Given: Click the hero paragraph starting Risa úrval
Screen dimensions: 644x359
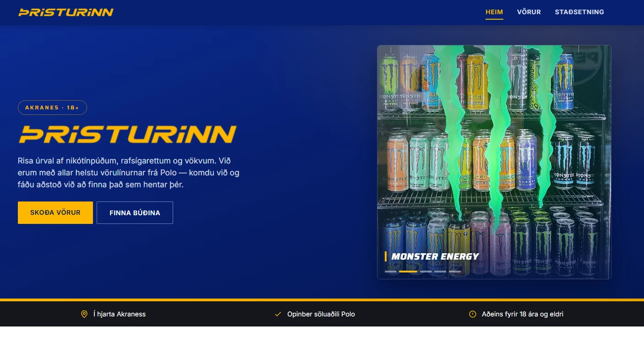Looking at the screenshot, I should click(x=129, y=173).
